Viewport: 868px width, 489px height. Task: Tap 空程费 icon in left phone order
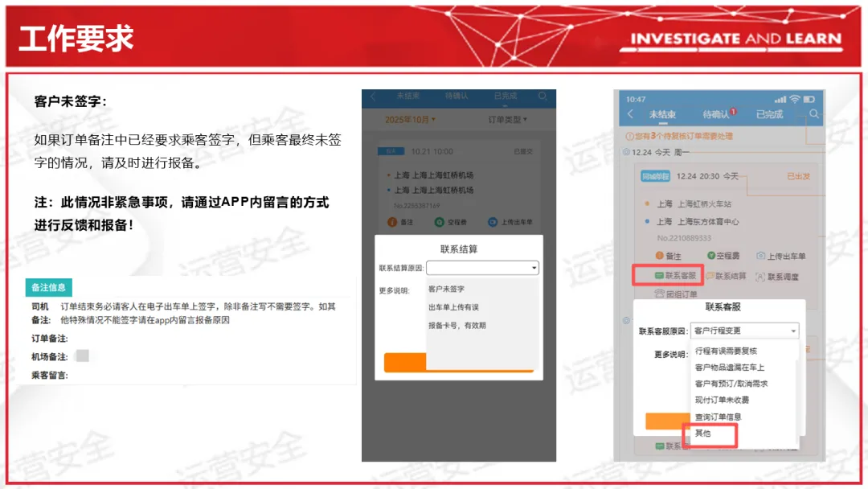[x=439, y=222]
